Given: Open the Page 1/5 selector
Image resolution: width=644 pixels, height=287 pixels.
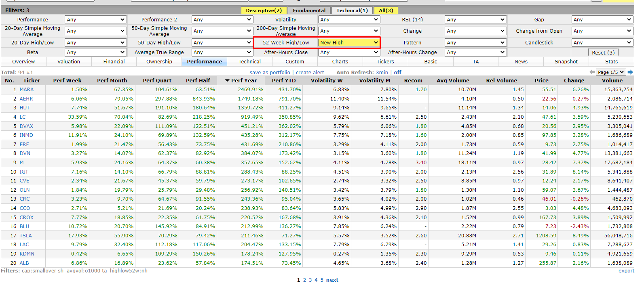Looking at the screenshot, I should click(x=610, y=72).
